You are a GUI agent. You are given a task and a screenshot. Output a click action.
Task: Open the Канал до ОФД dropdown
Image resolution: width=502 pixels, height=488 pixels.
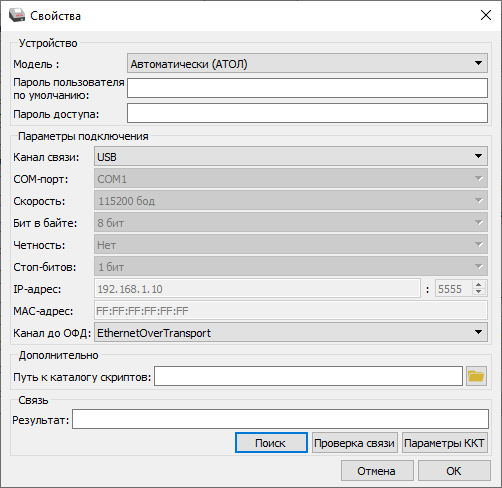pyautogui.click(x=291, y=332)
